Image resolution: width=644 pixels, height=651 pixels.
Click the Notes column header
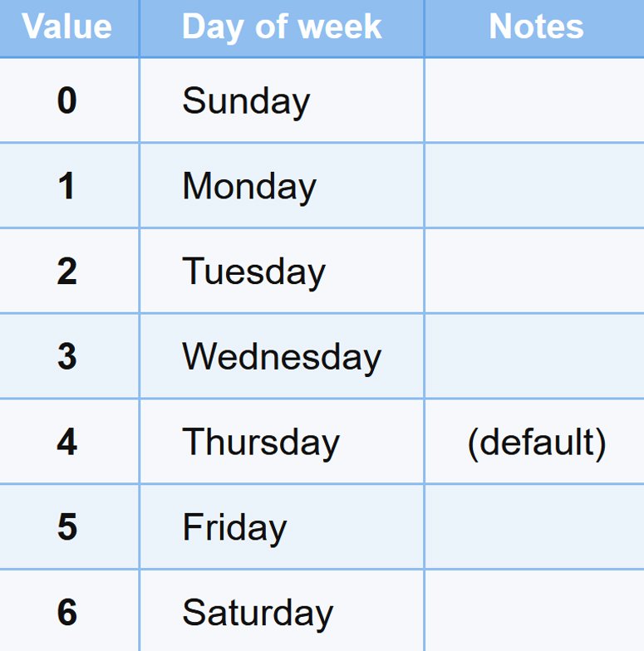[x=536, y=27]
